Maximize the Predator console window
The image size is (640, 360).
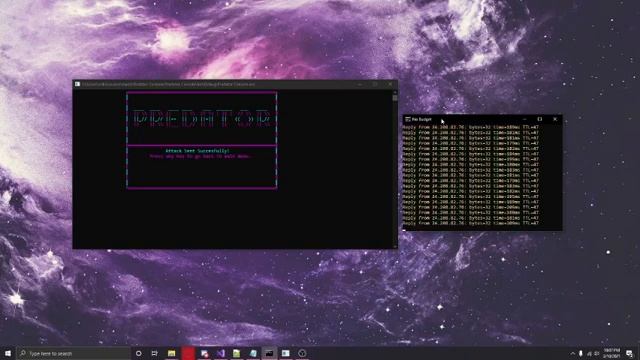coord(375,84)
